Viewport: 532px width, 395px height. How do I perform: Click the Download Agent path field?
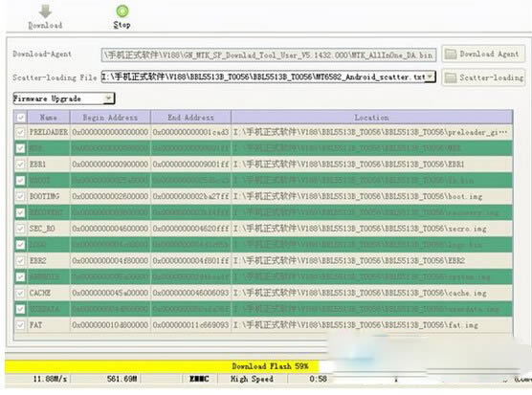(x=268, y=55)
